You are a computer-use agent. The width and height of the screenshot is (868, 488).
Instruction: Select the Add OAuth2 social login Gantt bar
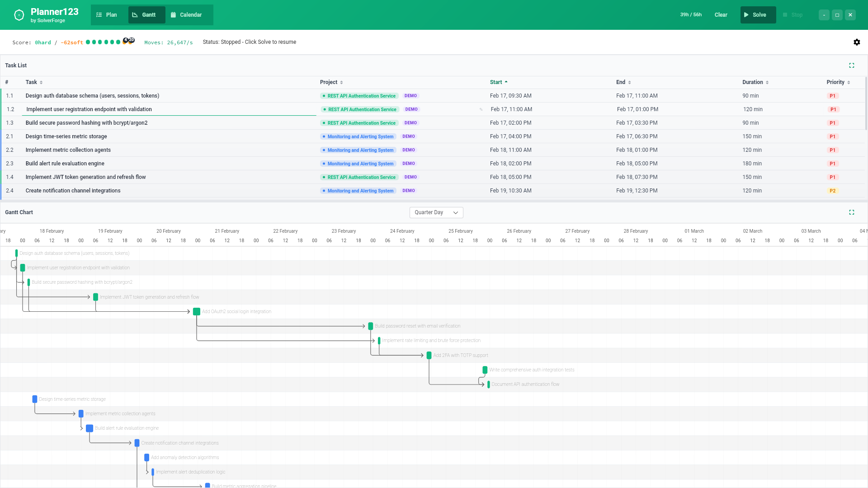coord(196,311)
